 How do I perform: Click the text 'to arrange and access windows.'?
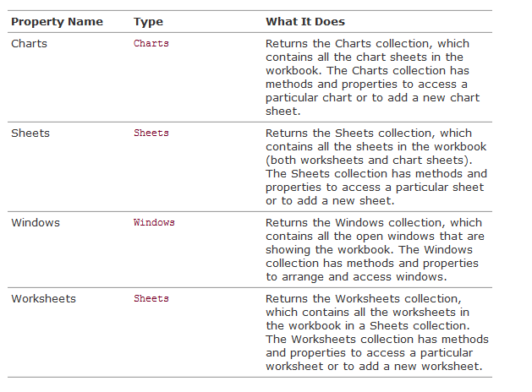pyautogui.click(x=356, y=277)
